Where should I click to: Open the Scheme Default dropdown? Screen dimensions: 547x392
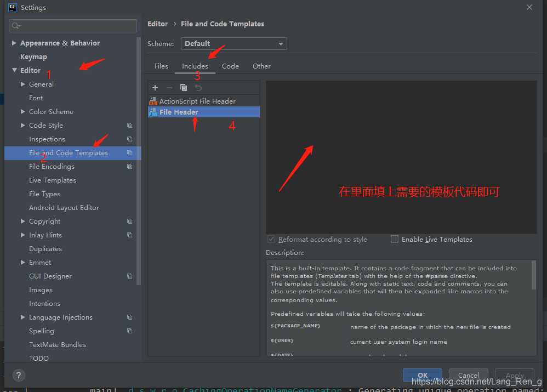point(233,44)
